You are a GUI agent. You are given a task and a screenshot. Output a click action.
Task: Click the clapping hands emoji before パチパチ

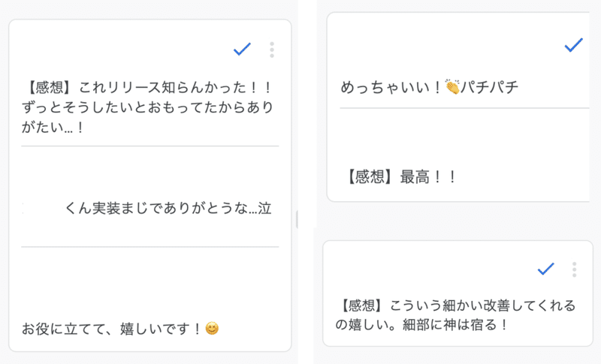point(452,87)
